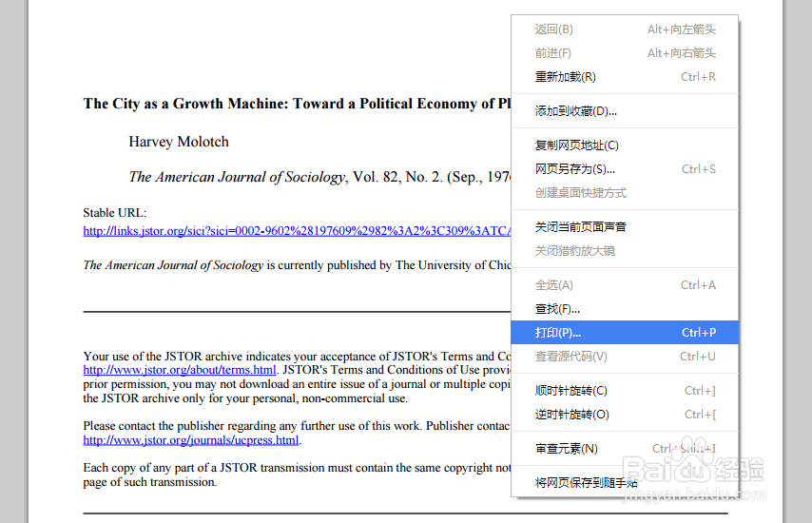The image size is (812, 523).
Task: Select 网页另存为(S)... to save the page
Action: pos(625,169)
